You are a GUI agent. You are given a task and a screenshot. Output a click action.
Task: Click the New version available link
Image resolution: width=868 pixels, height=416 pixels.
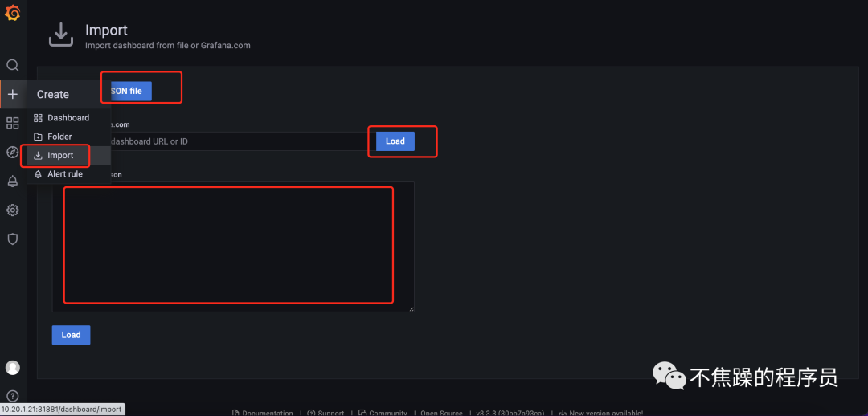(x=601, y=414)
